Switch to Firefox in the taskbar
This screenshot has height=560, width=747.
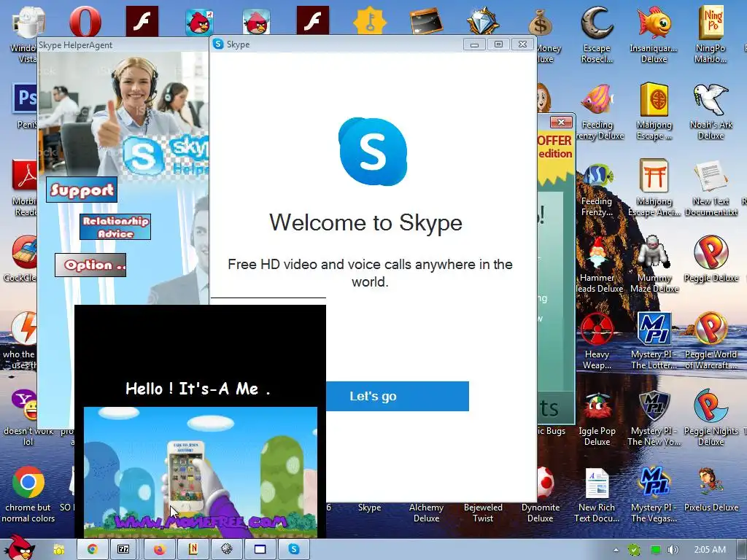[x=159, y=550]
